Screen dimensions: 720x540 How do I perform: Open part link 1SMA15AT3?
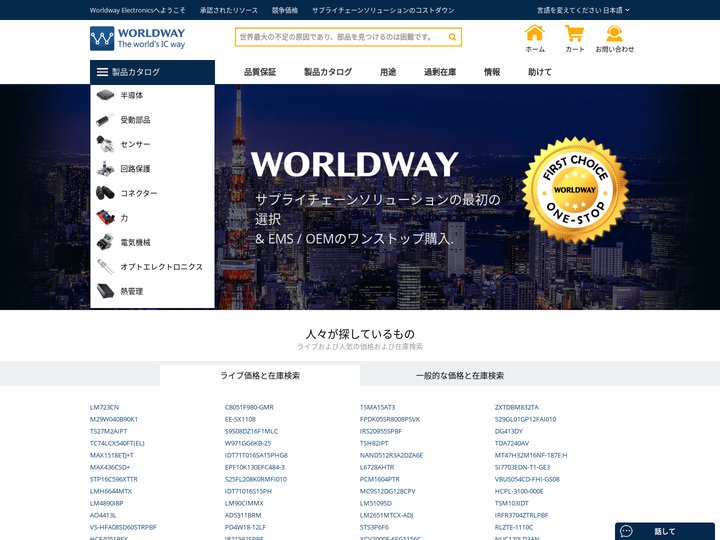click(x=377, y=407)
